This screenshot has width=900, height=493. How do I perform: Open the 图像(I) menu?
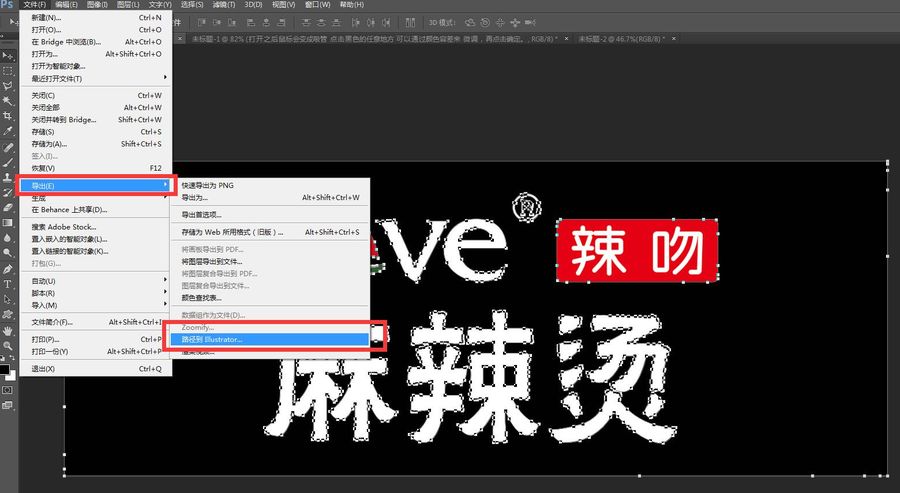(x=97, y=5)
